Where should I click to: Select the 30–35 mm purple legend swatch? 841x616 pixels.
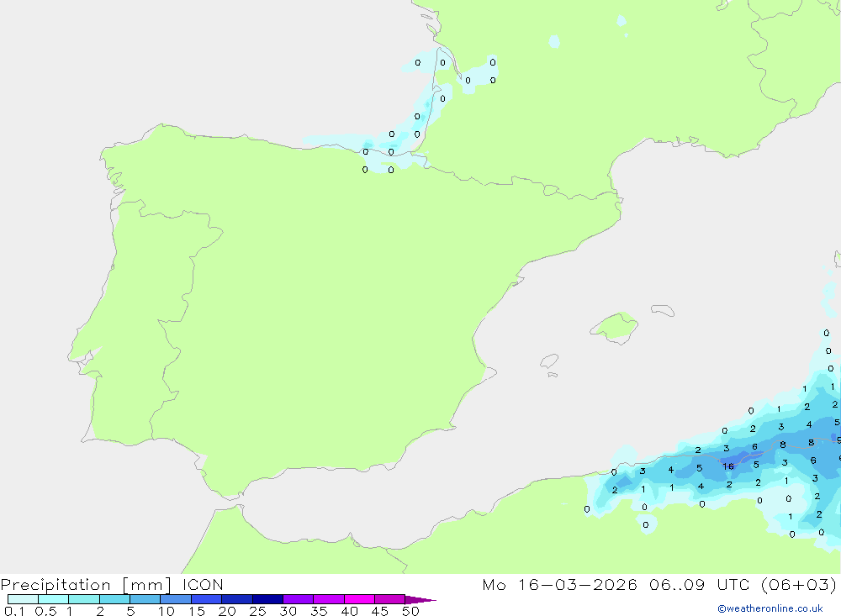(x=298, y=599)
